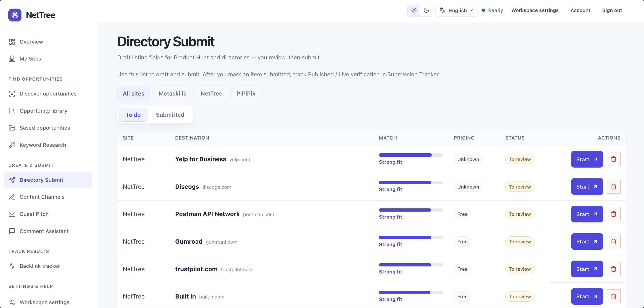Filter by PiPiPix site

click(x=246, y=93)
